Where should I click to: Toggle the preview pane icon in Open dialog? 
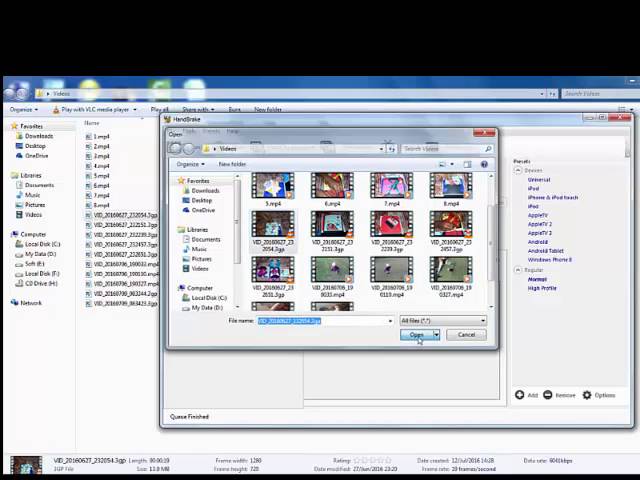pos(467,164)
